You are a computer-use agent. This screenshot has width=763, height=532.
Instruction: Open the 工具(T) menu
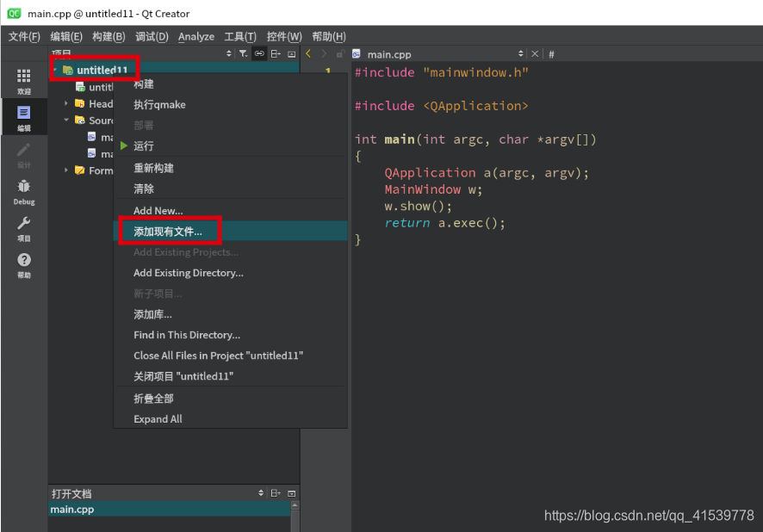239,36
